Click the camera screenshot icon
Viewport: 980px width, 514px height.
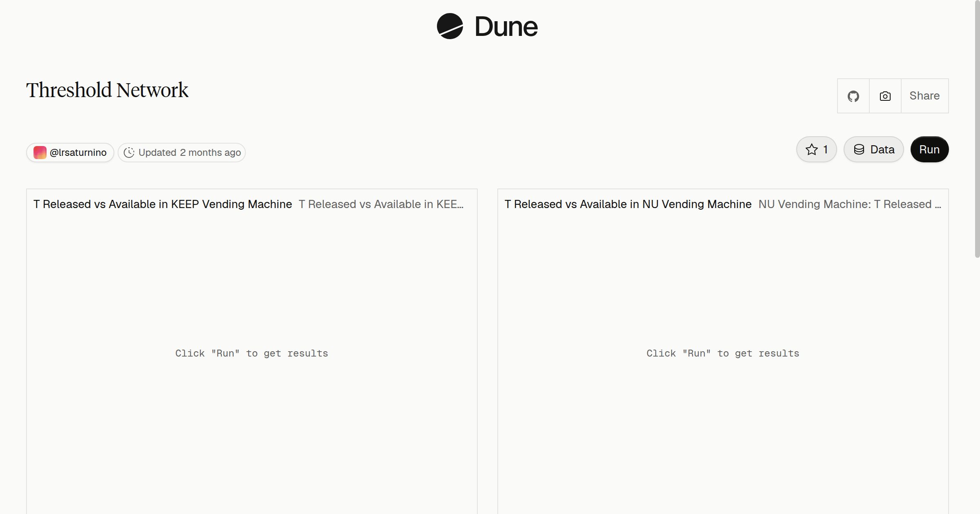885,96
